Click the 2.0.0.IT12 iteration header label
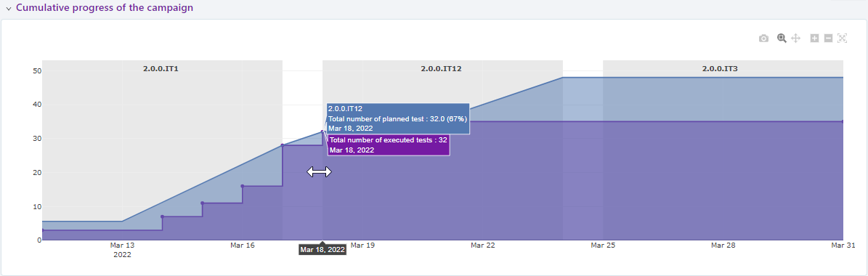This screenshot has width=868, height=276. point(441,69)
